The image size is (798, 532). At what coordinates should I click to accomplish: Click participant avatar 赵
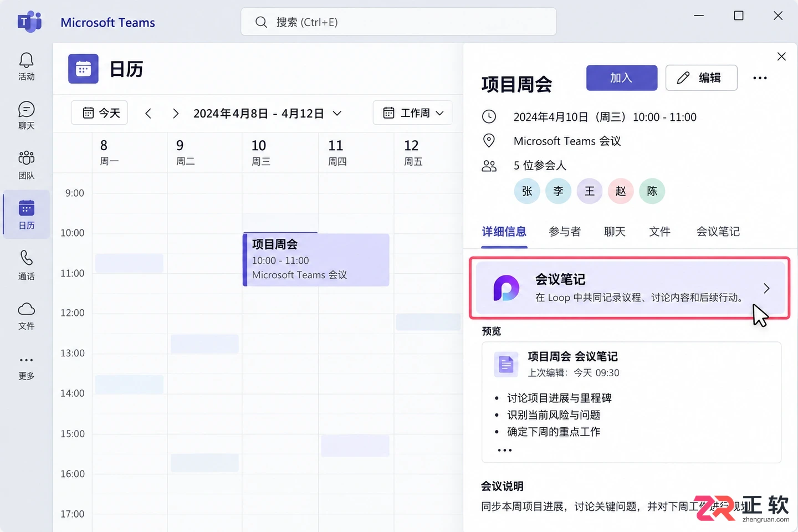[x=621, y=191]
